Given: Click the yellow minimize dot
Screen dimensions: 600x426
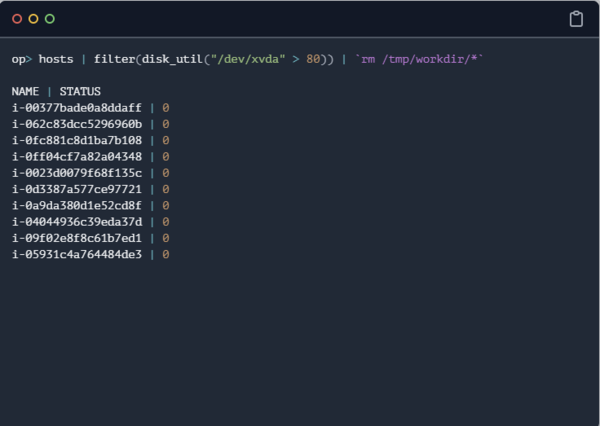Looking at the screenshot, I should 33,19.
